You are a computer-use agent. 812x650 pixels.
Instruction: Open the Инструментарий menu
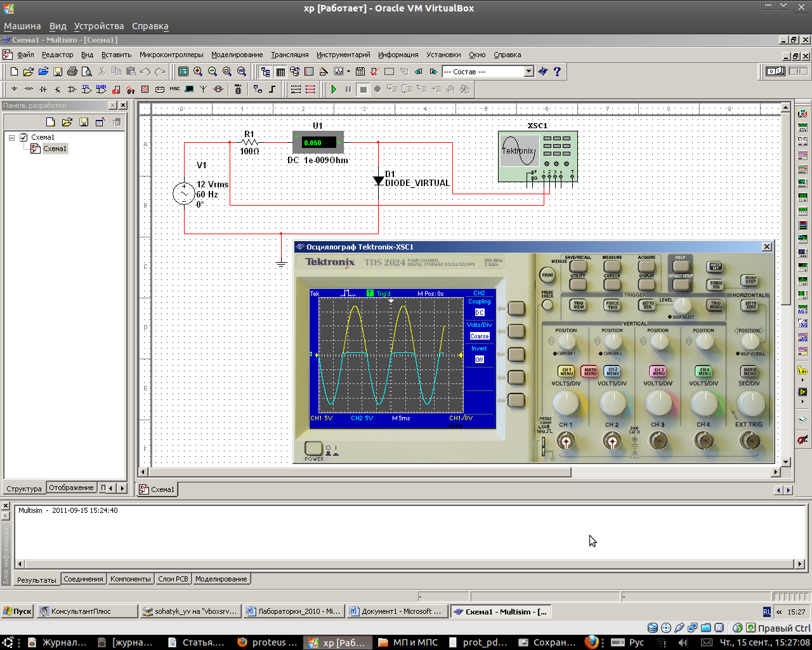[343, 55]
